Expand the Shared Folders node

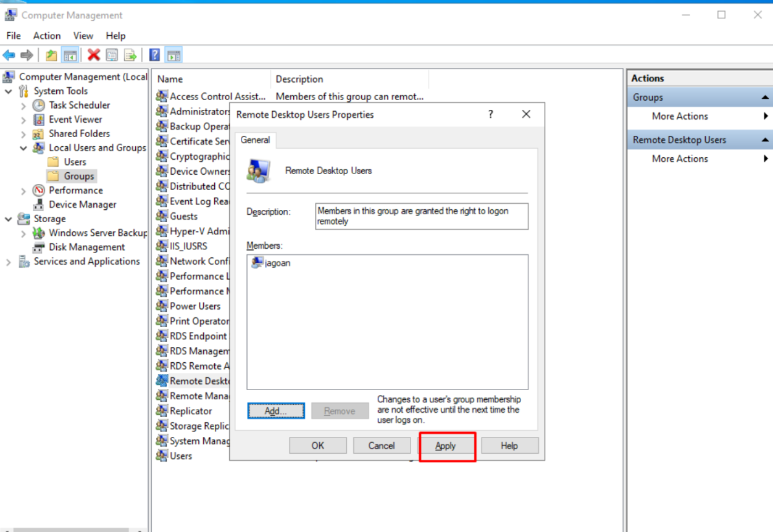pyautogui.click(x=23, y=134)
